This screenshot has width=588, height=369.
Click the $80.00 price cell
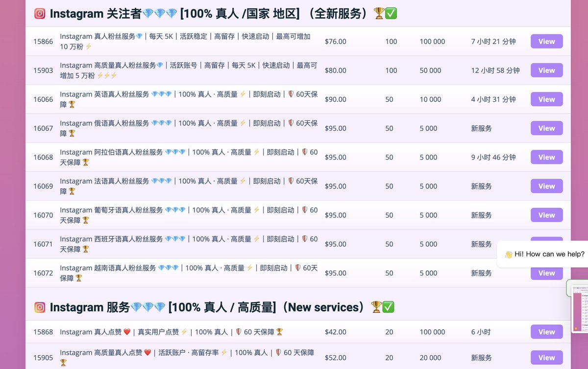pos(335,70)
